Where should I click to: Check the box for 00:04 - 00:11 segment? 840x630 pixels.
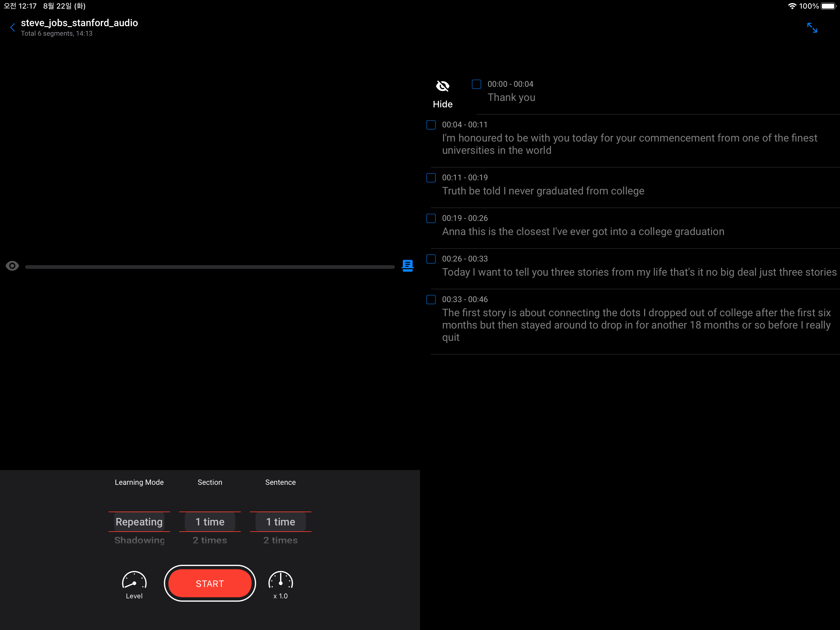[x=431, y=125]
